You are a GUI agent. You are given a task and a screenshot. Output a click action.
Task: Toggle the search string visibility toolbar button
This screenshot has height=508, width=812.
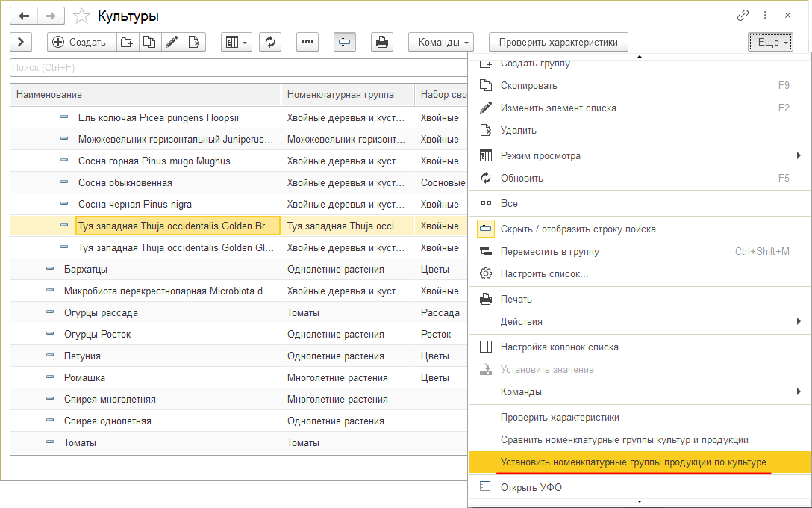point(344,42)
